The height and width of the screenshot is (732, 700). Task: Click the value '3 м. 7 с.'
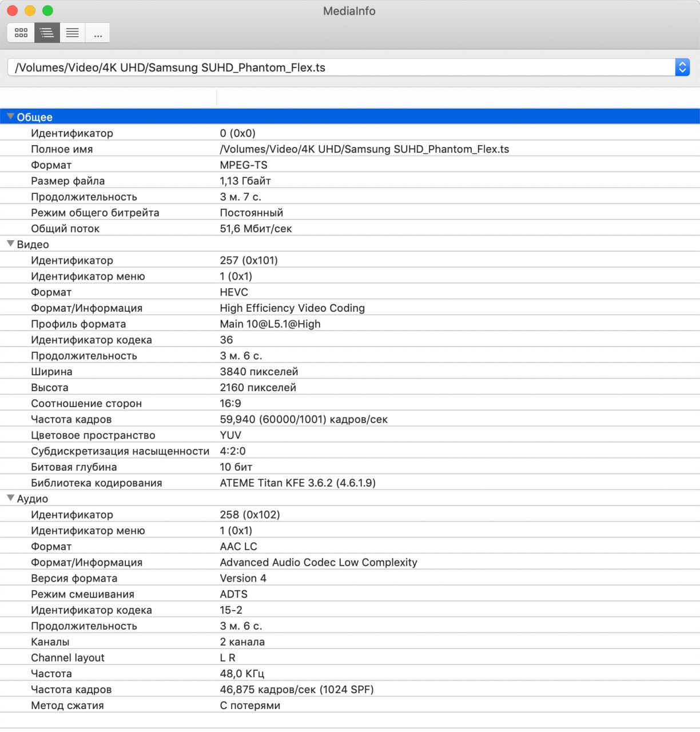pos(240,197)
